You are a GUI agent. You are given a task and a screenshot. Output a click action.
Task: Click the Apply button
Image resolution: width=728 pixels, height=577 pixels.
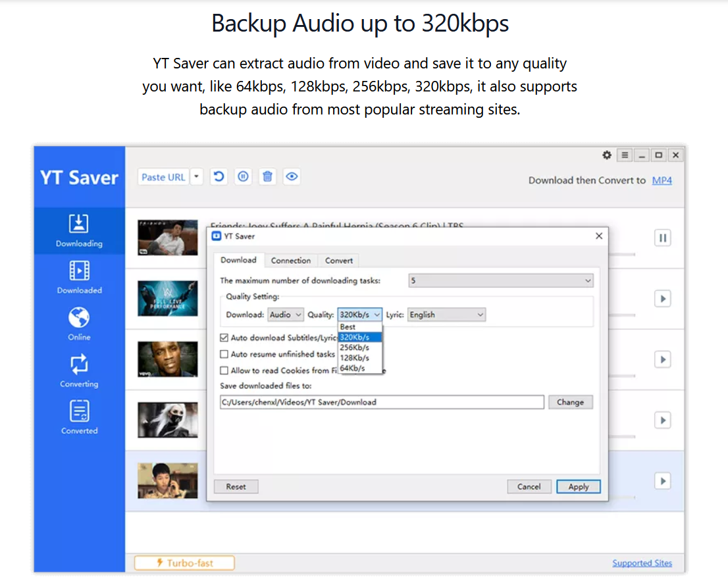[579, 487]
